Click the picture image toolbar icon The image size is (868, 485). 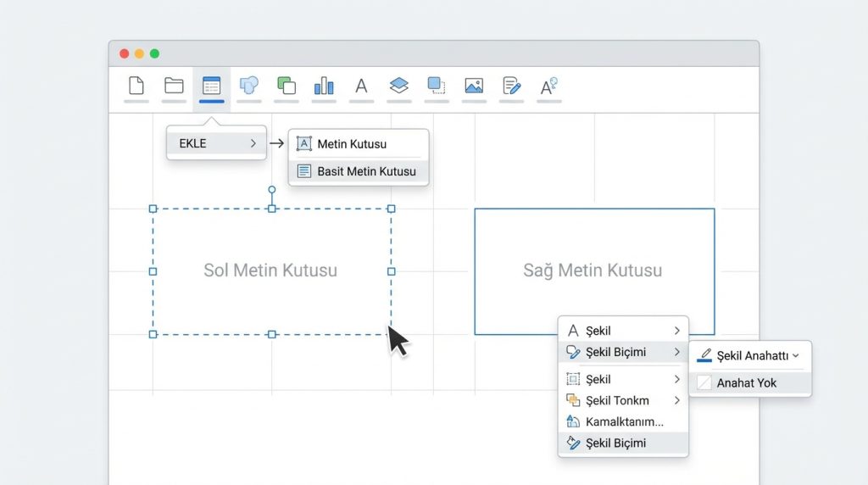coord(474,86)
